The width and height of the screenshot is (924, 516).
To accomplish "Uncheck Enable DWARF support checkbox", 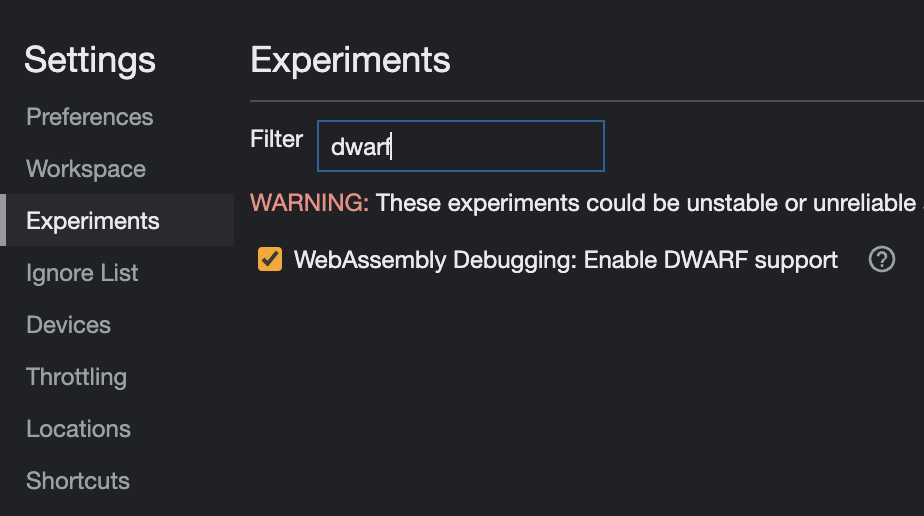I will (x=270, y=259).
